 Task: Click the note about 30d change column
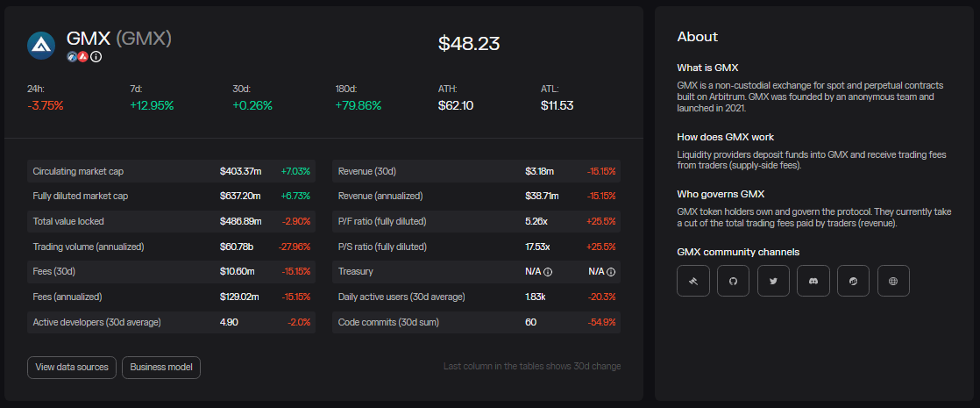click(532, 366)
